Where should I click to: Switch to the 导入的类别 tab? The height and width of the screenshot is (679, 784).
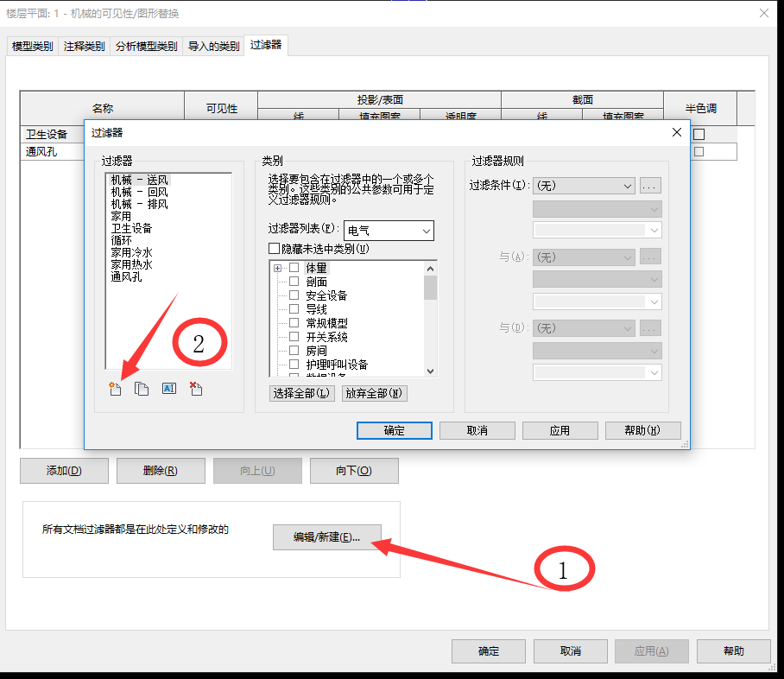point(213,47)
